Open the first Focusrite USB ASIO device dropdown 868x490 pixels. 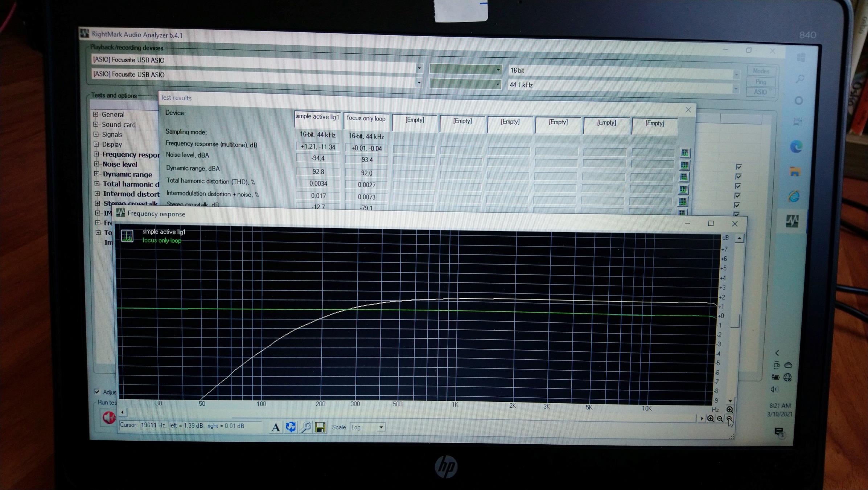(419, 68)
